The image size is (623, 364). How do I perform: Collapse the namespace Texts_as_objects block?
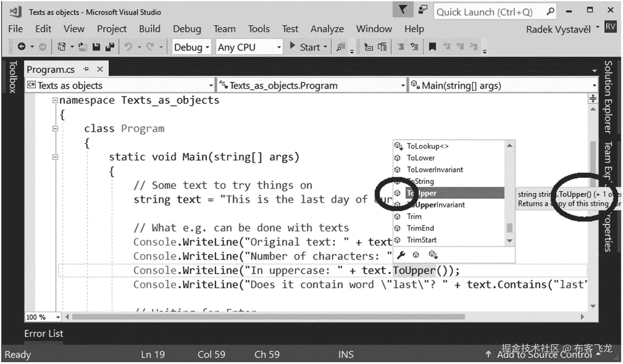pyautogui.click(x=55, y=100)
